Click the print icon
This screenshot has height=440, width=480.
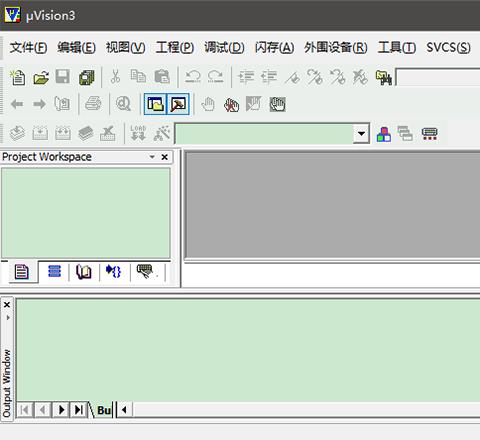point(93,104)
